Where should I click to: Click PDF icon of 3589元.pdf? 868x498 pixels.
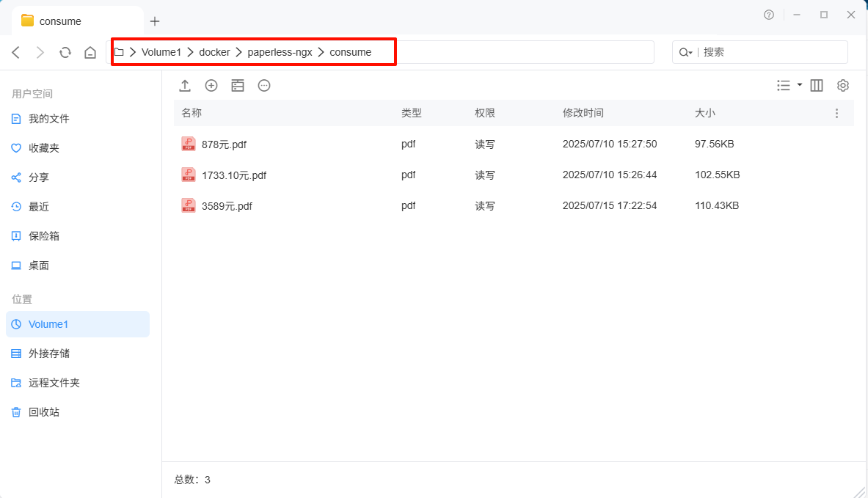(189, 206)
